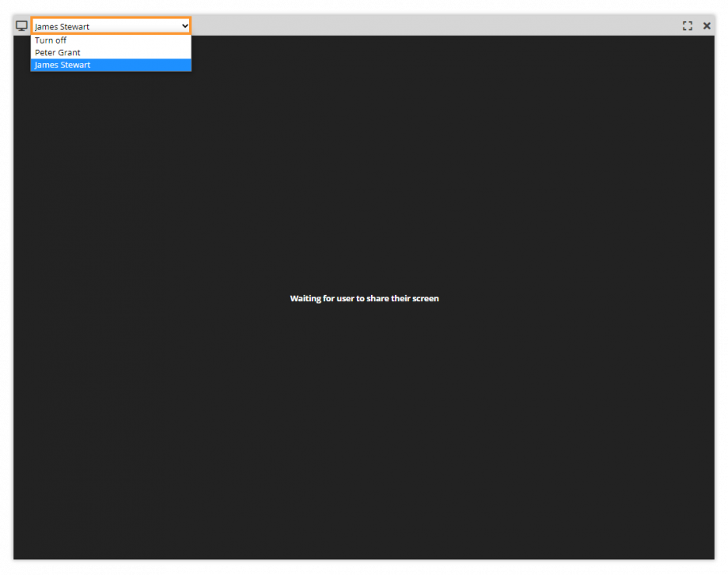Click the empty gray toolbar area

pyautogui.click(x=435, y=26)
